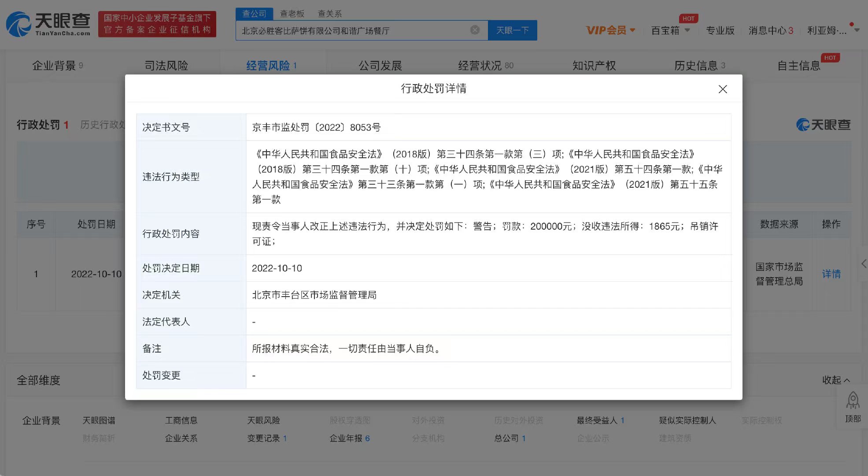
Task: Switch to 经营风险 tab
Action: (x=271, y=66)
